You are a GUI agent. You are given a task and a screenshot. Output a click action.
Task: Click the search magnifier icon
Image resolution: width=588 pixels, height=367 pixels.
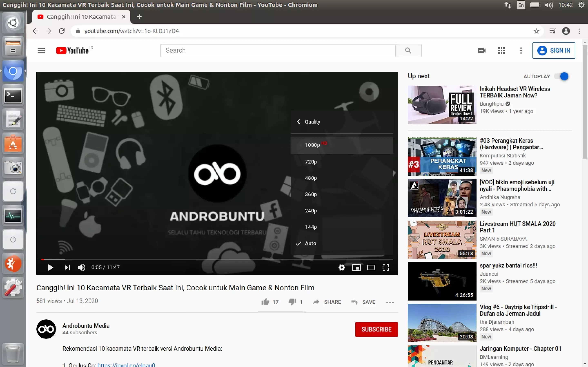click(408, 50)
